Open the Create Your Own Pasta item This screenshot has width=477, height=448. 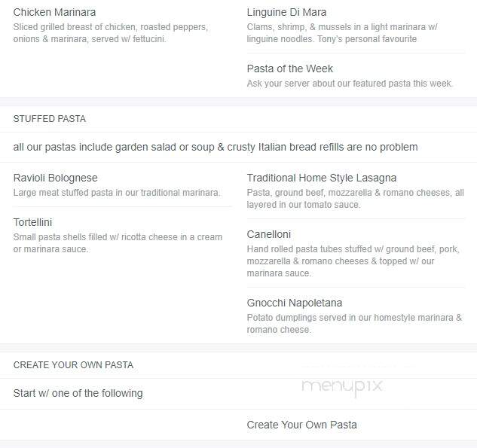(x=301, y=425)
